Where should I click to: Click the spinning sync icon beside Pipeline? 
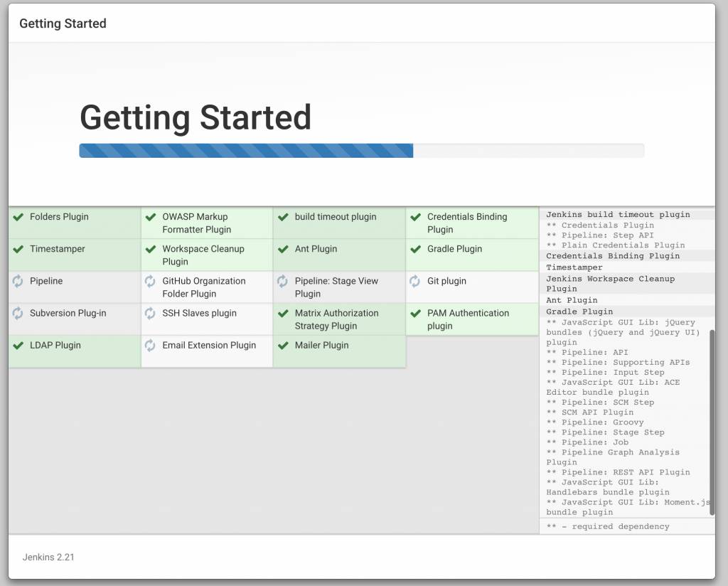coord(18,281)
